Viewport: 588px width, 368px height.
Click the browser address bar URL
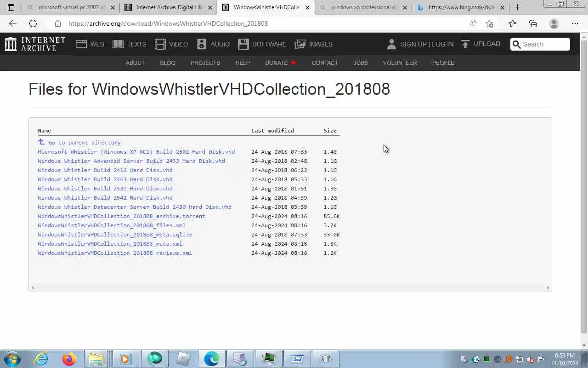168,23
